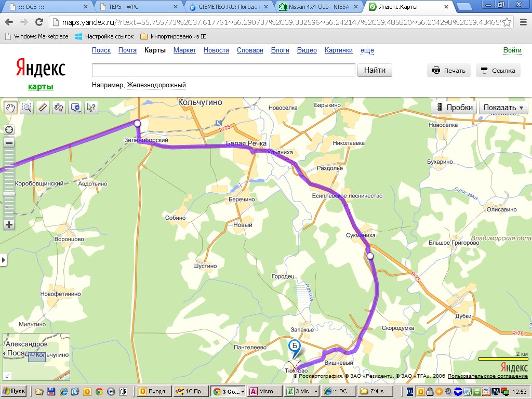Open the Новости link

(216, 50)
